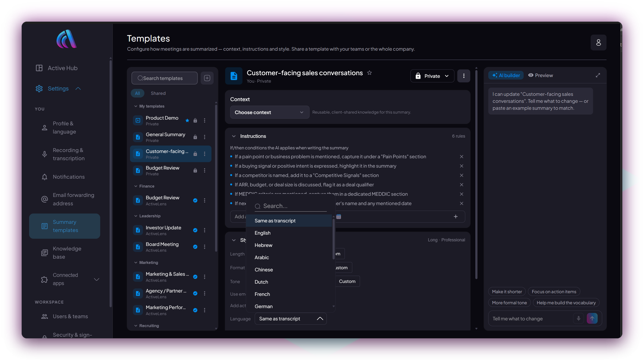Open more options for Product Demo template

click(x=204, y=120)
